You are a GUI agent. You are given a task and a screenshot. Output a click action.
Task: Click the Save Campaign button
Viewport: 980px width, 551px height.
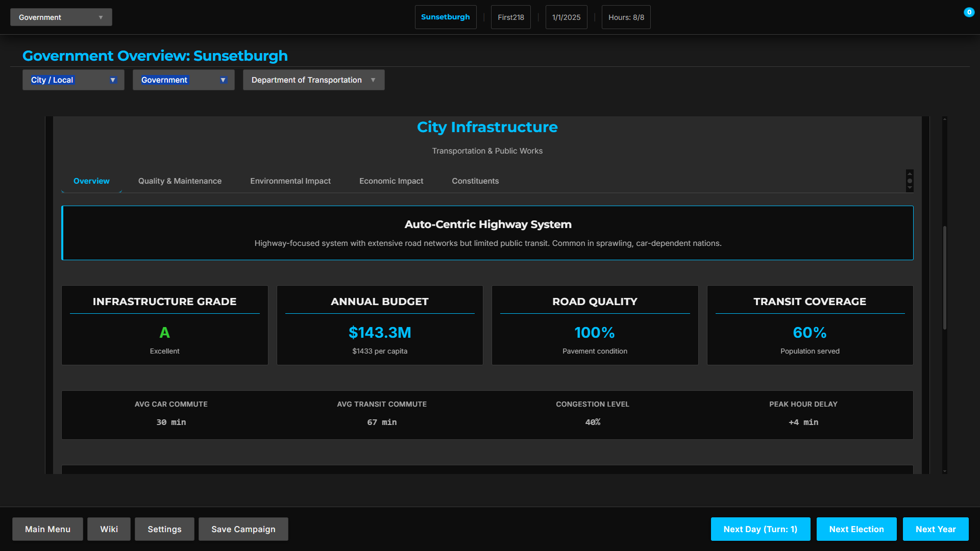243,529
